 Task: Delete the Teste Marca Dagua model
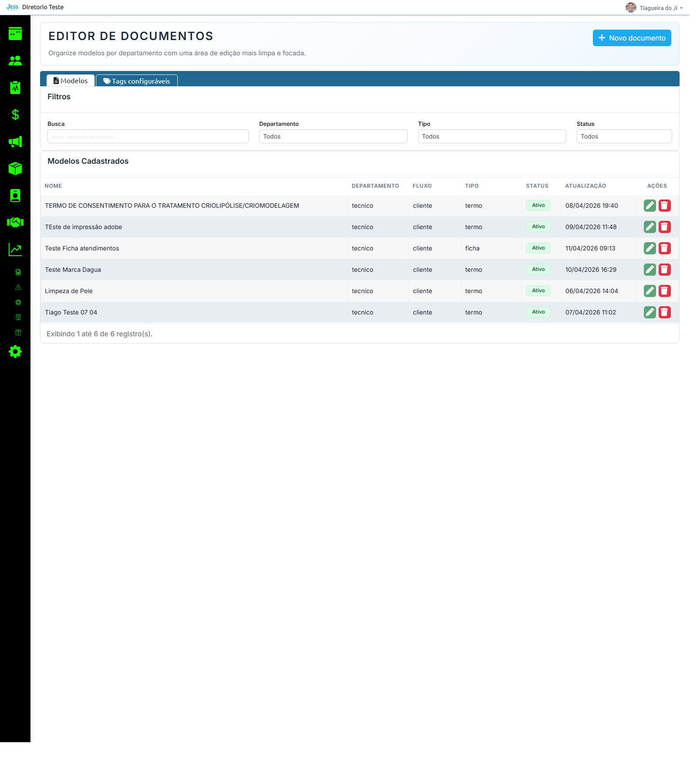664,269
